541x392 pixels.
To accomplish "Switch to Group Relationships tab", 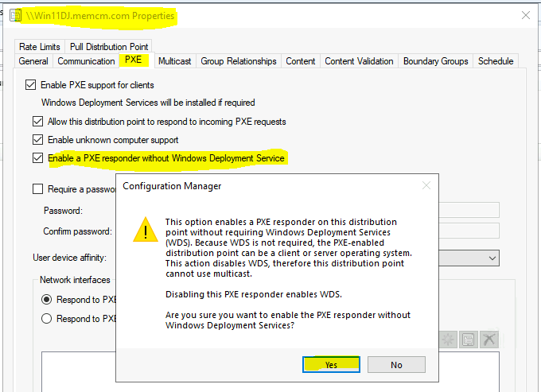I will point(239,61).
